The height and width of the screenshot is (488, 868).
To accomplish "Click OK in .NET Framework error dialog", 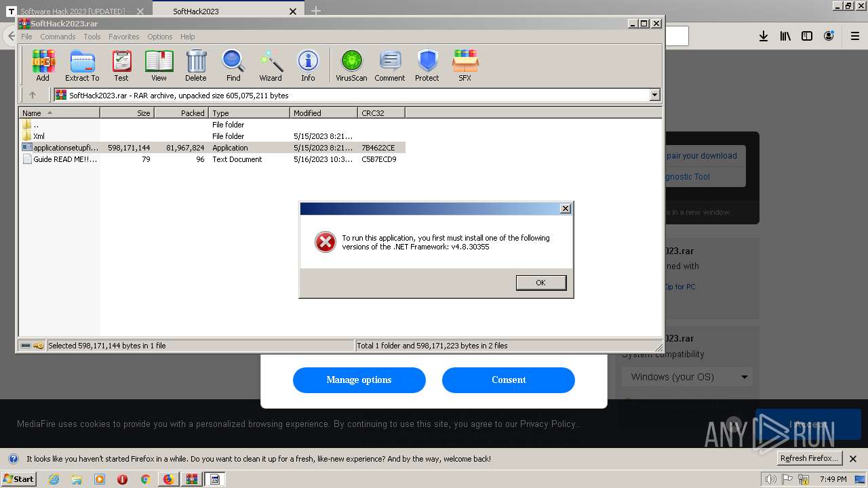I will click(x=540, y=283).
